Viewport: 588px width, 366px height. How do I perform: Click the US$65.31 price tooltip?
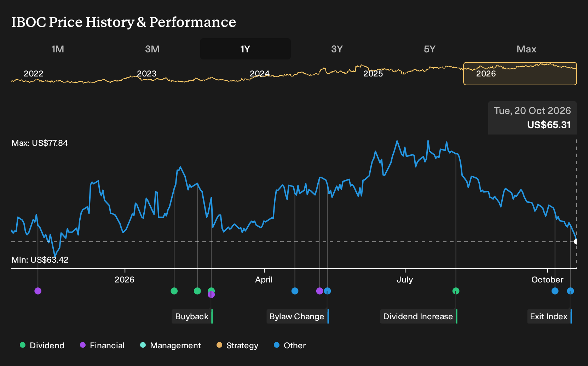(532, 118)
